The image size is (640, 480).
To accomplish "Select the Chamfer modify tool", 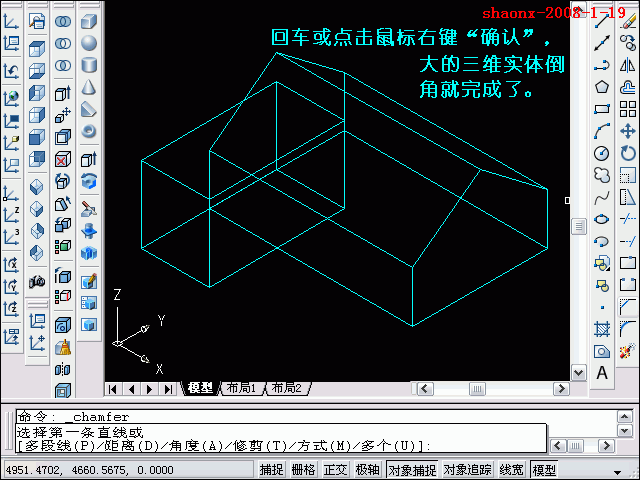I will [628, 307].
